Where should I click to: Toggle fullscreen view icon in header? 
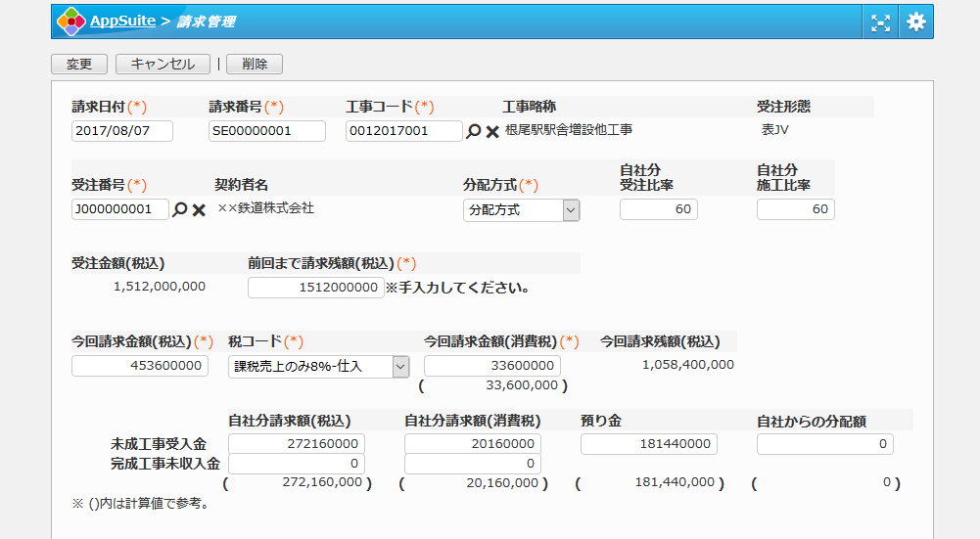880,22
